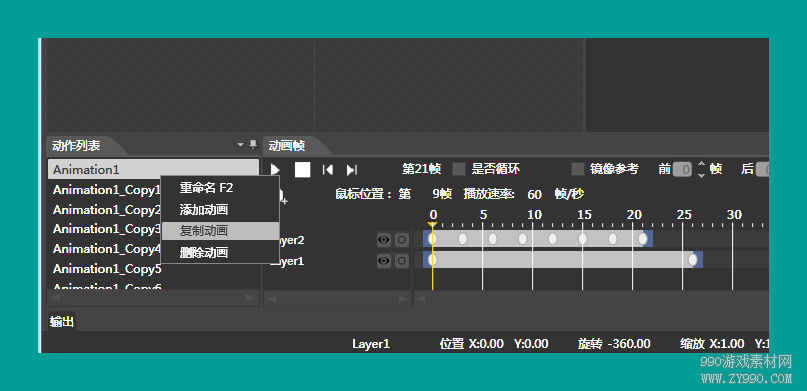Open the 动作列表 panel dropdown arrow
The image size is (807, 391).
(x=240, y=145)
